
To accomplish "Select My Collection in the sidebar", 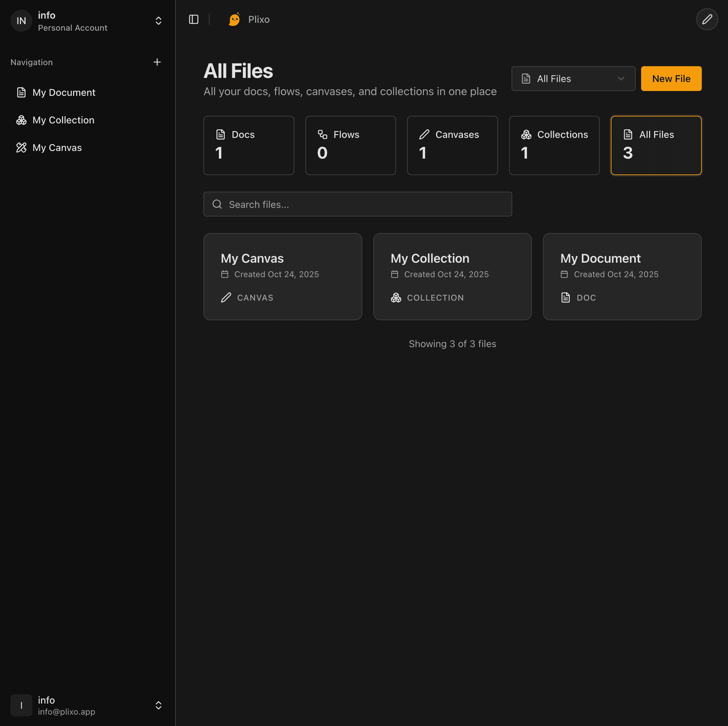I will tap(63, 120).
